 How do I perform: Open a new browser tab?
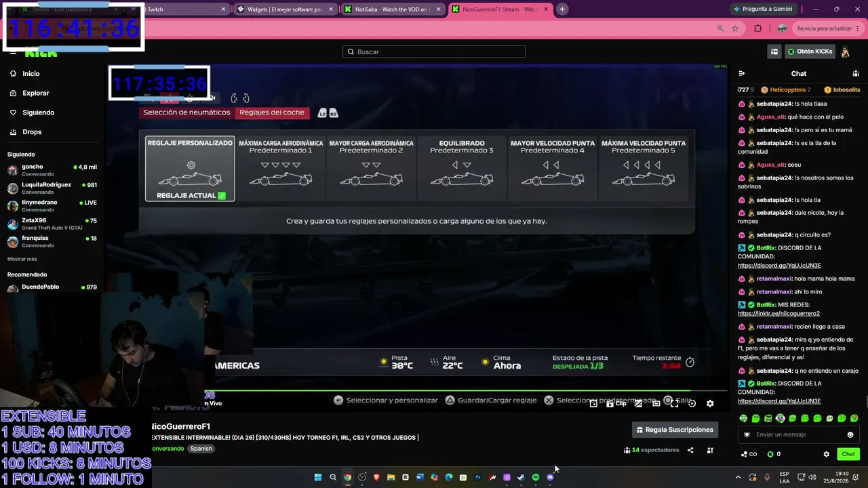[562, 9]
